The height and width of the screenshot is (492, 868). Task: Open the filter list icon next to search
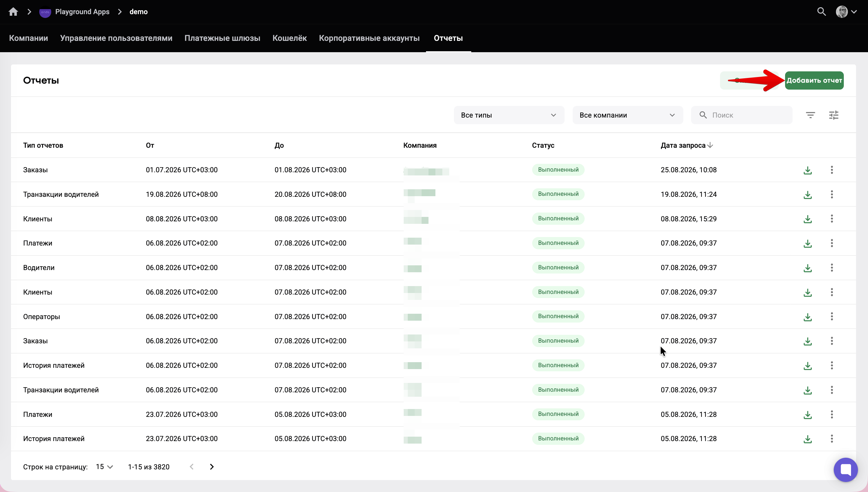point(810,115)
